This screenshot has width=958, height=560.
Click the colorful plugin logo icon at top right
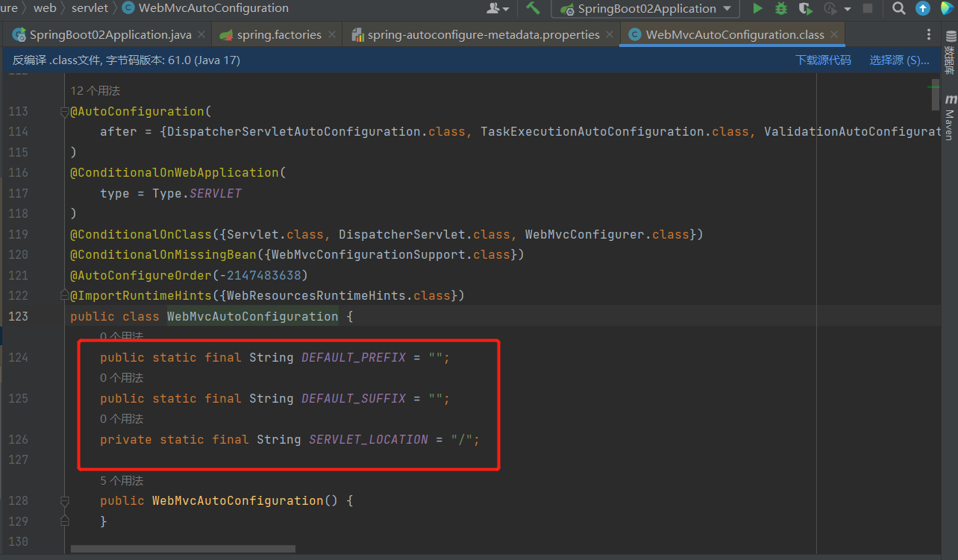[x=946, y=8]
